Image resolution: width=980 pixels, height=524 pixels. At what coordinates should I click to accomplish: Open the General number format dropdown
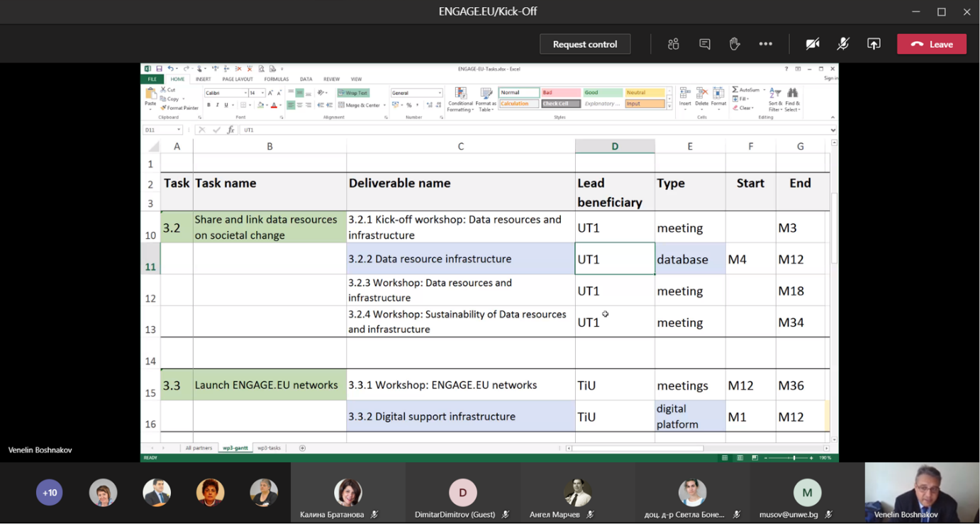click(440, 93)
